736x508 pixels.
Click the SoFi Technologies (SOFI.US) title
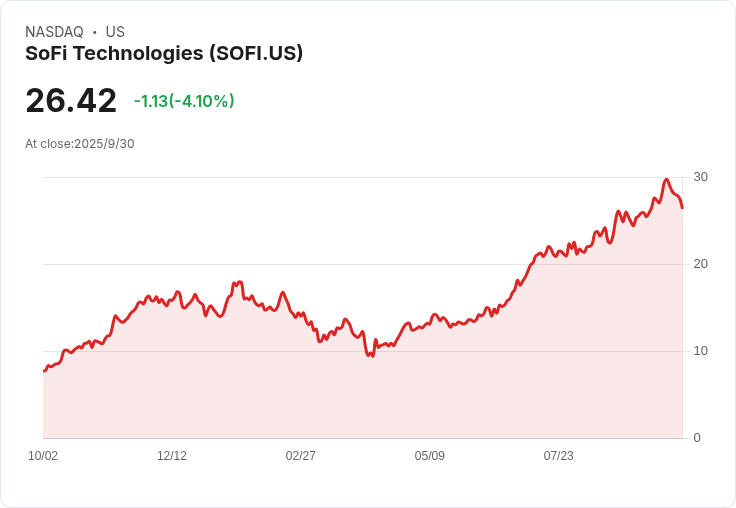pyautogui.click(x=164, y=54)
